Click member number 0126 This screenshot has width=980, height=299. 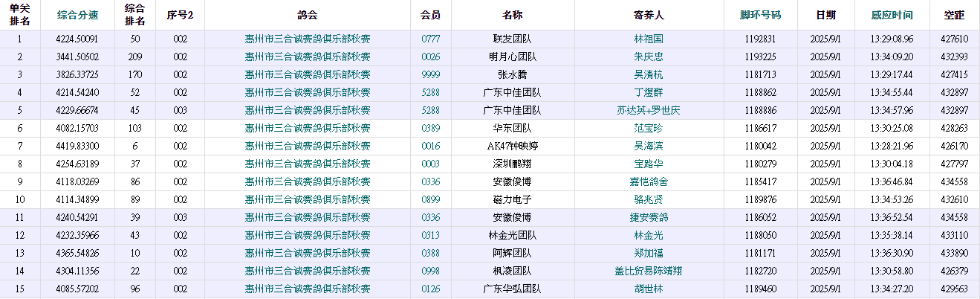430,289
